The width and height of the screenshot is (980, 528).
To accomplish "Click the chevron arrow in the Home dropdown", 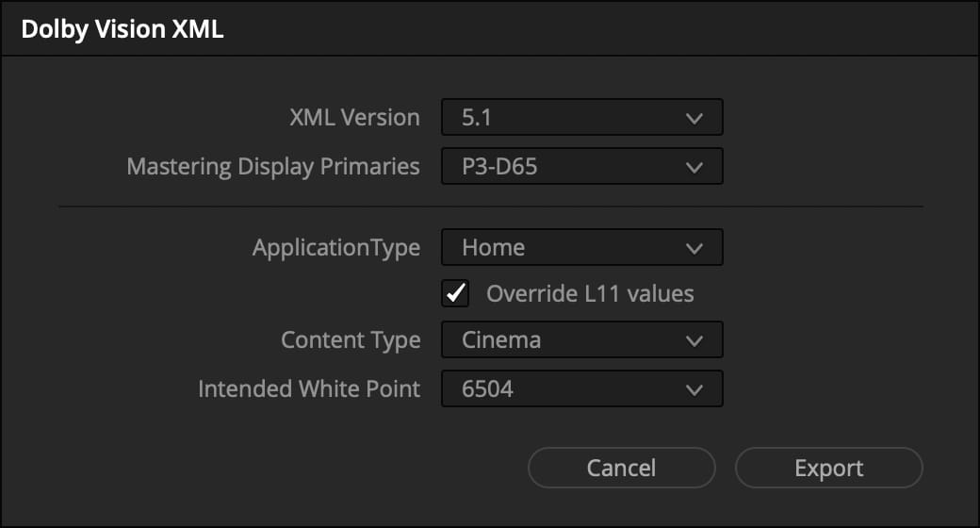I will (x=694, y=249).
